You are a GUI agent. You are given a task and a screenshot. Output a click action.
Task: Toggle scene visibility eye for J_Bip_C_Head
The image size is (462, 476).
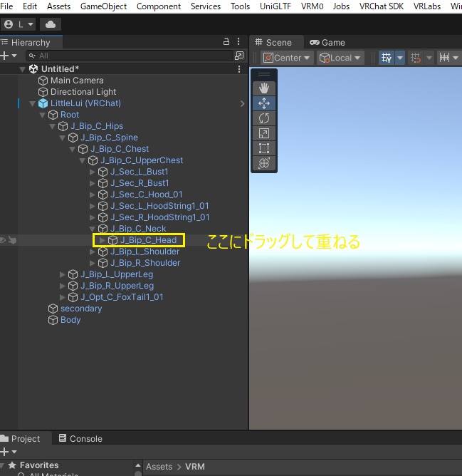(x=3, y=240)
